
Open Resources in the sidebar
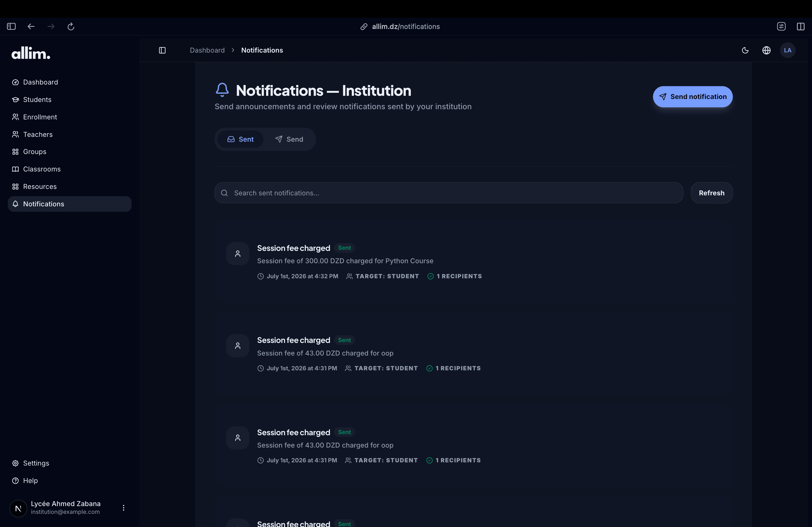pyautogui.click(x=69, y=186)
